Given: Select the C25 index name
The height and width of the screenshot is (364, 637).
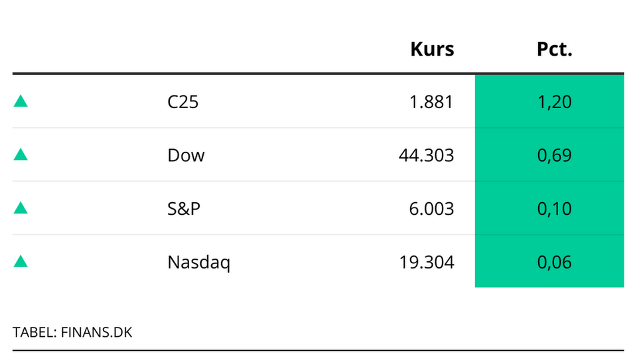Looking at the screenshot, I should (x=182, y=102).
